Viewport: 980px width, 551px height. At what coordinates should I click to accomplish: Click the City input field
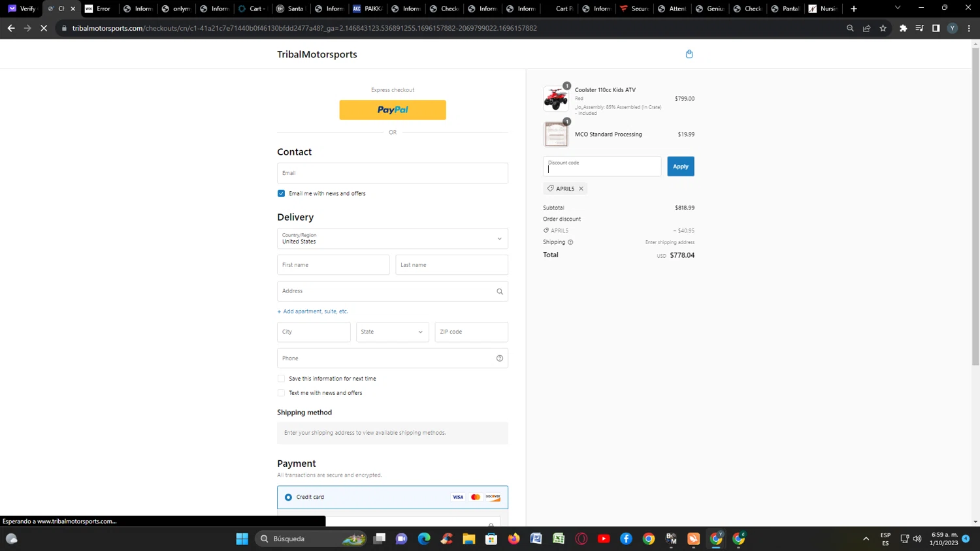(x=314, y=332)
